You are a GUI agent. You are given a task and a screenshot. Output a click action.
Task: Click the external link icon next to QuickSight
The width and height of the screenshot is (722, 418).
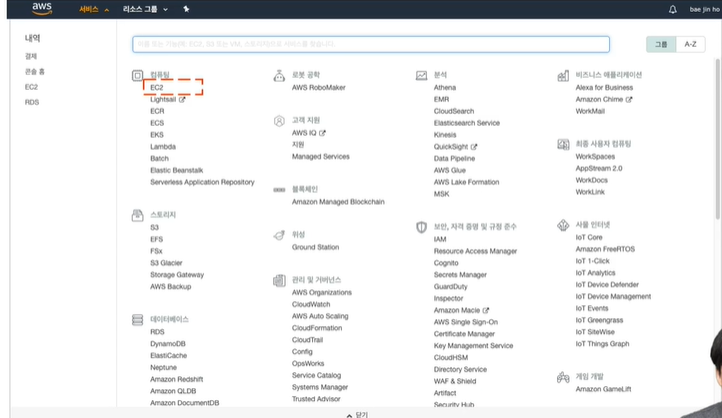pos(474,147)
